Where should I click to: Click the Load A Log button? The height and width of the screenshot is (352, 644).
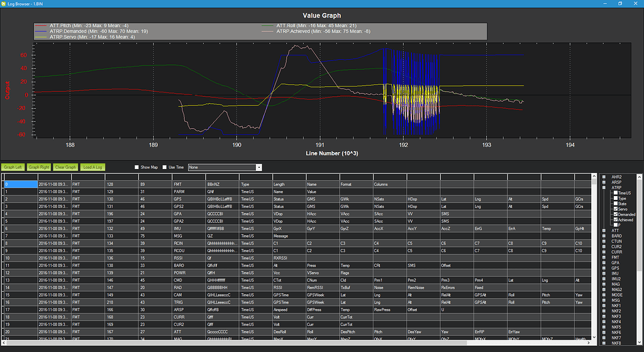(x=93, y=167)
